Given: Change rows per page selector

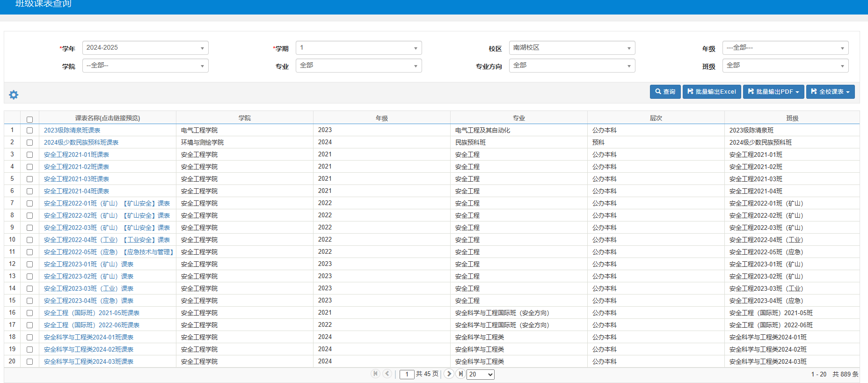Looking at the screenshot, I should tap(481, 374).
